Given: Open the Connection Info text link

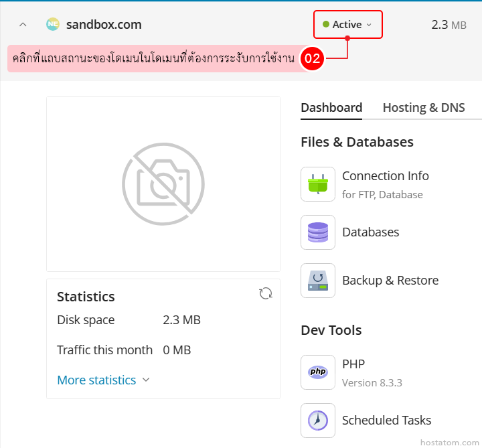Looking at the screenshot, I should pyautogui.click(x=385, y=176).
